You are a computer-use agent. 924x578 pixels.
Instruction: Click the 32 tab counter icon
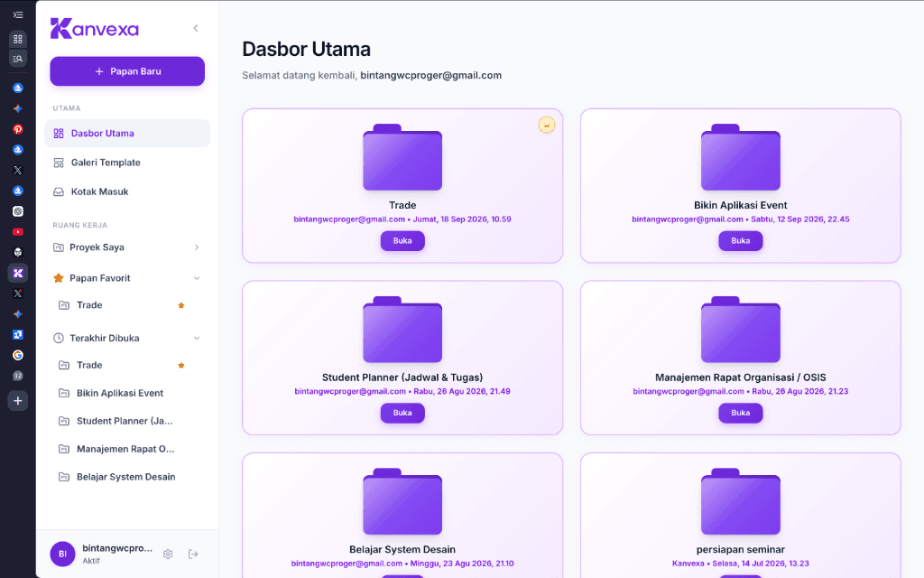pos(18,376)
